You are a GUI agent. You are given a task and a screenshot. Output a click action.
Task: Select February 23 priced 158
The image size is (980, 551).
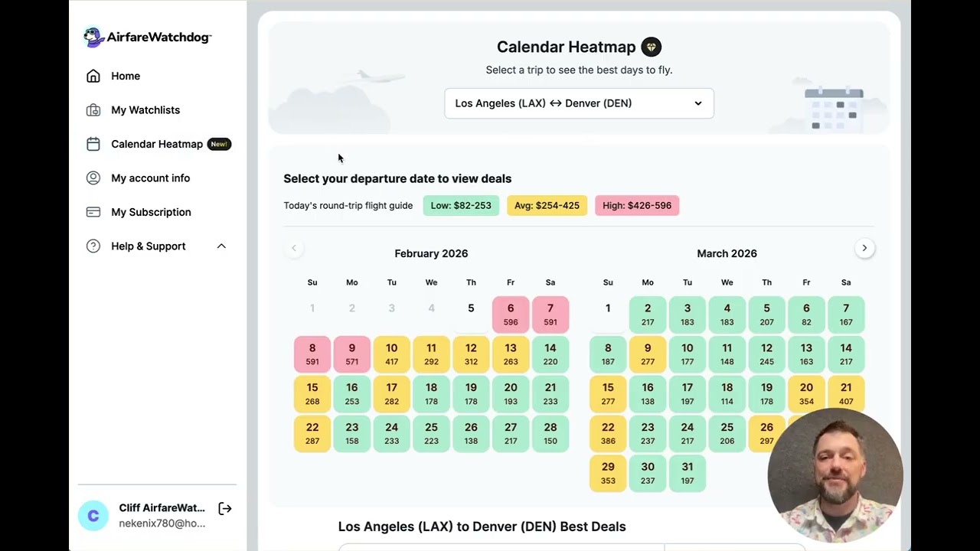[x=352, y=434]
